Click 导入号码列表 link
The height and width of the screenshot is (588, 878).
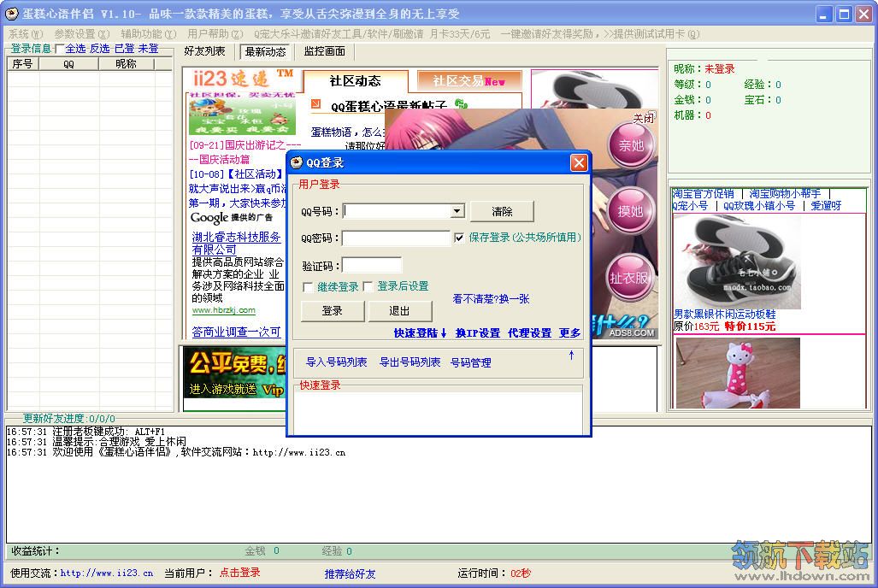[336, 362]
